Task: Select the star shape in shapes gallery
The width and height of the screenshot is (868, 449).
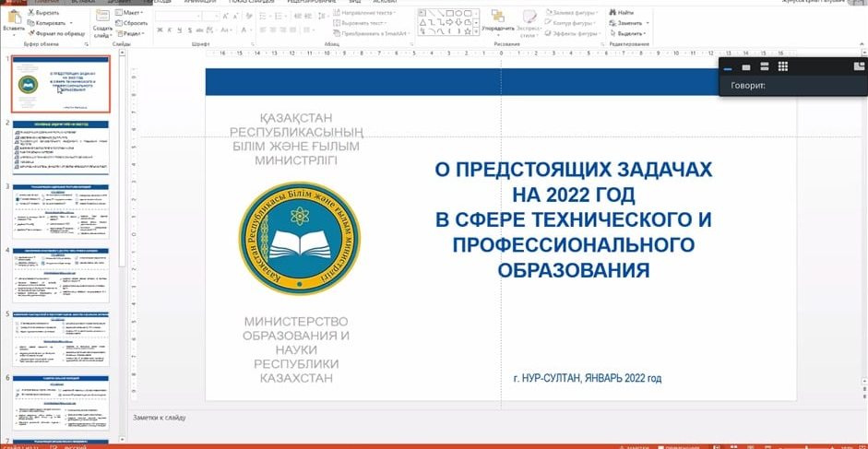Action: (468, 31)
